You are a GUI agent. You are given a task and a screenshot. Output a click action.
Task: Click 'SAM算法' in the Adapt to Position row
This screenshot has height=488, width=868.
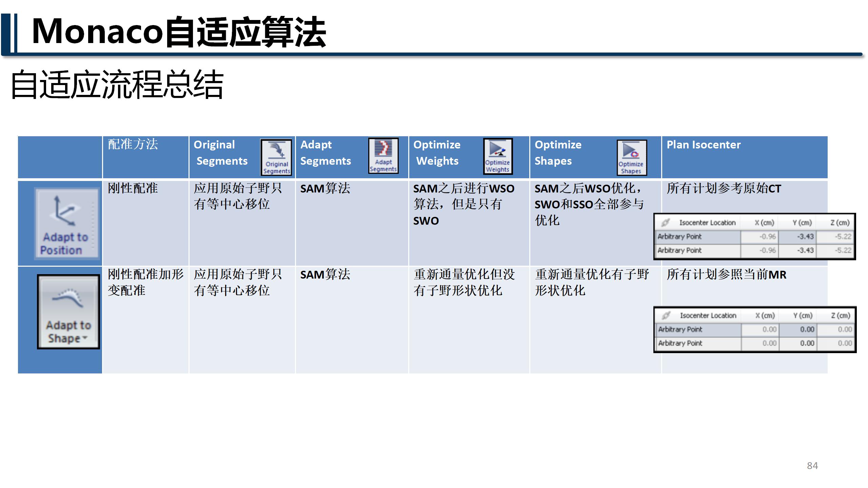[325, 188]
